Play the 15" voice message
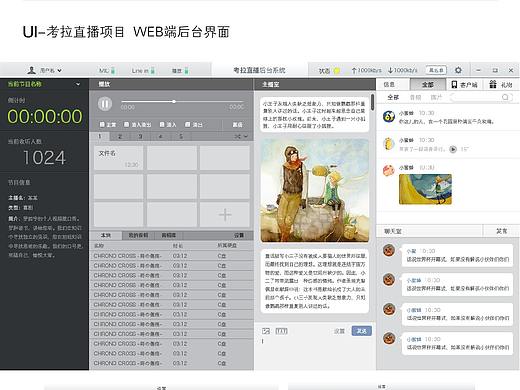Screen dimensions: 520x390 click(453, 149)
